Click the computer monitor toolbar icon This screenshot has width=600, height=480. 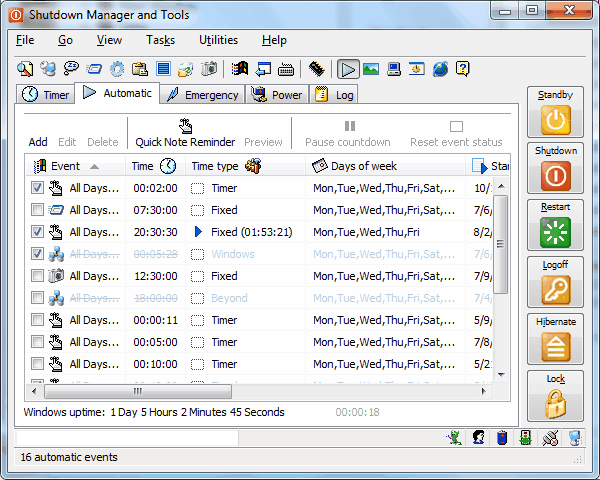(x=394, y=69)
